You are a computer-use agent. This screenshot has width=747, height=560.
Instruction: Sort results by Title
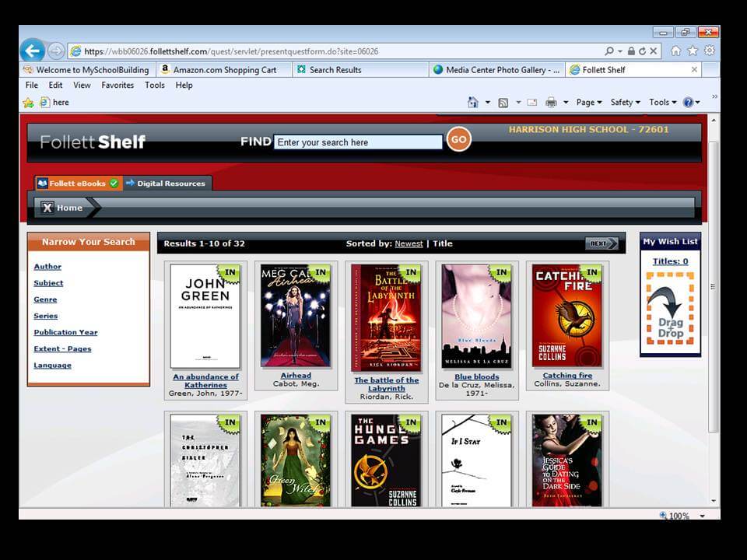[443, 243]
